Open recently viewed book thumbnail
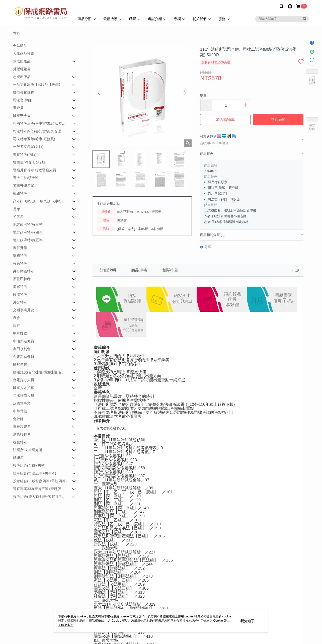 click(312, 81)
